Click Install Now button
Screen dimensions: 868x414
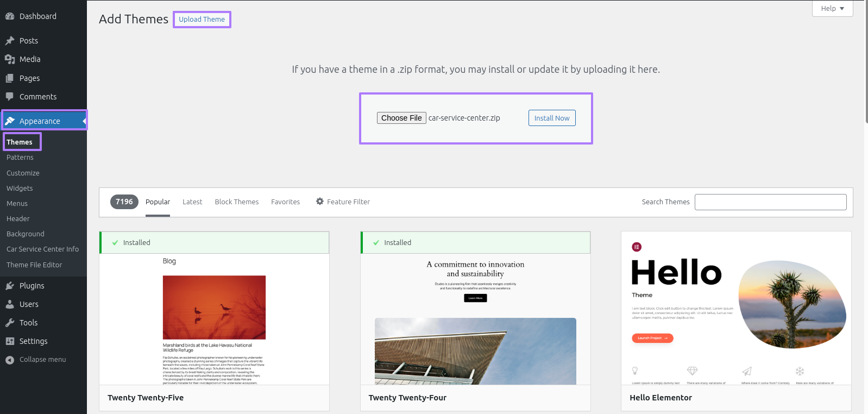click(x=552, y=118)
